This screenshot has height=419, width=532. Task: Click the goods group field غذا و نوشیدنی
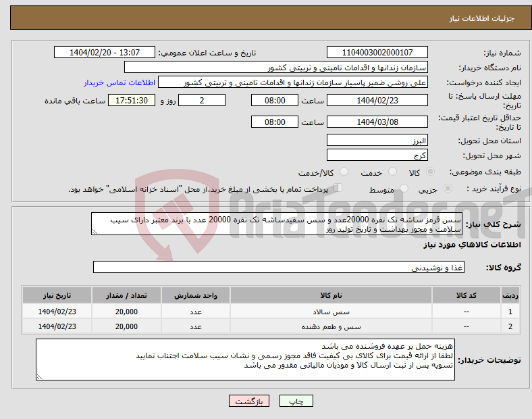pyautogui.click(x=279, y=267)
